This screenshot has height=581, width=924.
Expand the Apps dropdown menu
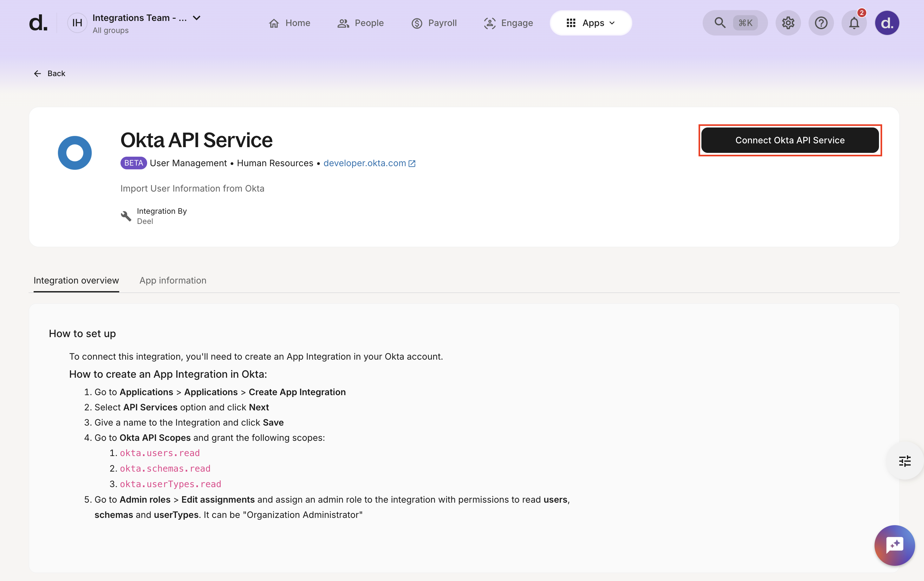click(590, 23)
